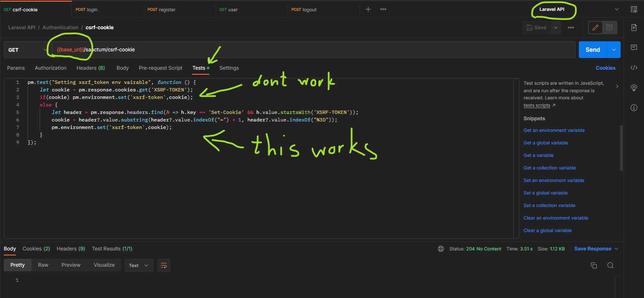Insert 'Clear an environment variable' snippet
The image size is (644, 298).
(x=556, y=218)
